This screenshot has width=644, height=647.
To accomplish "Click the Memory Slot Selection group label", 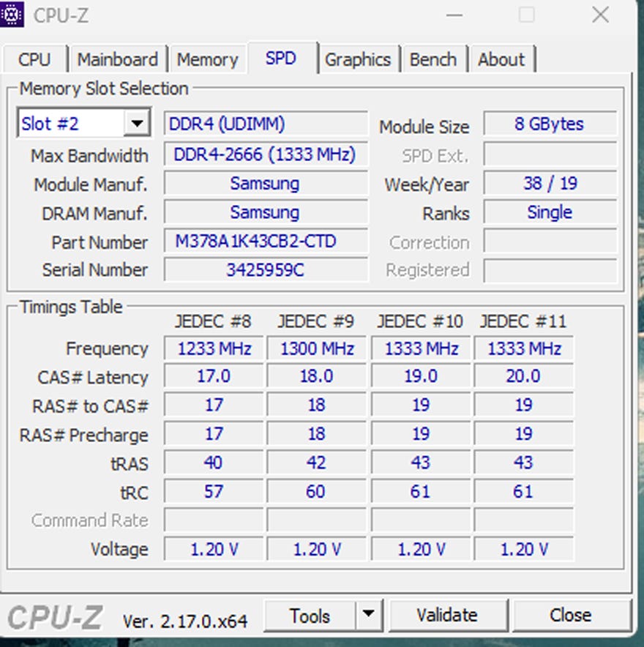I will (105, 89).
